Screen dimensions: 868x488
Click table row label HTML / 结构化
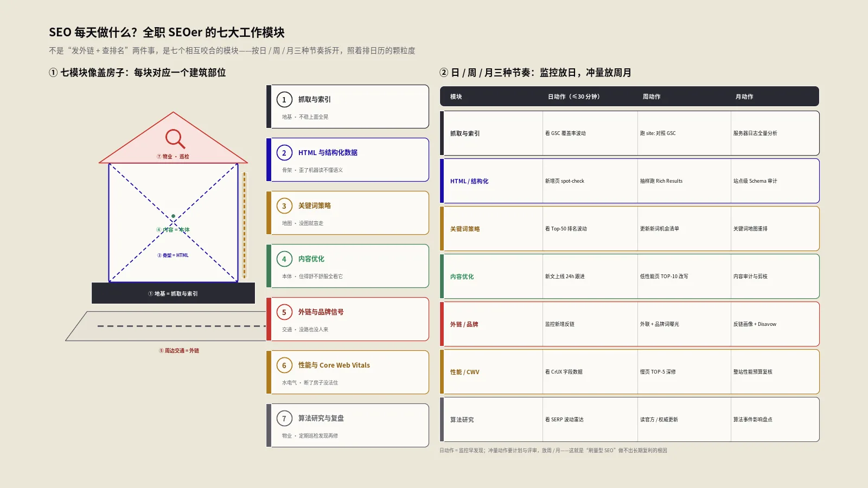point(469,181)
